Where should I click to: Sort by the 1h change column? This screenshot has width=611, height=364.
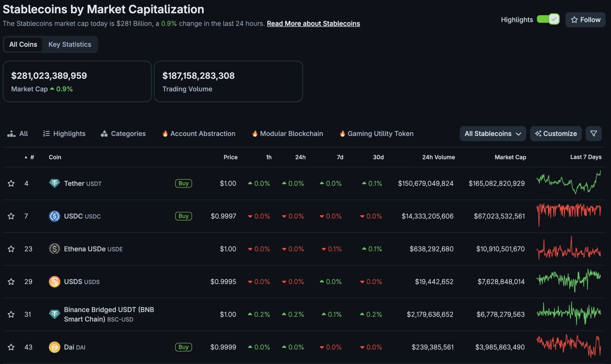click(x=269, y=157)
